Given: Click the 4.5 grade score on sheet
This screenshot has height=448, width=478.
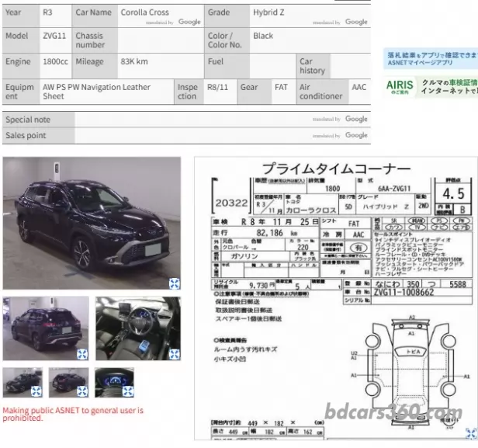Looking at the screenshot, I should pyautogui.click(x=453, y=193).
